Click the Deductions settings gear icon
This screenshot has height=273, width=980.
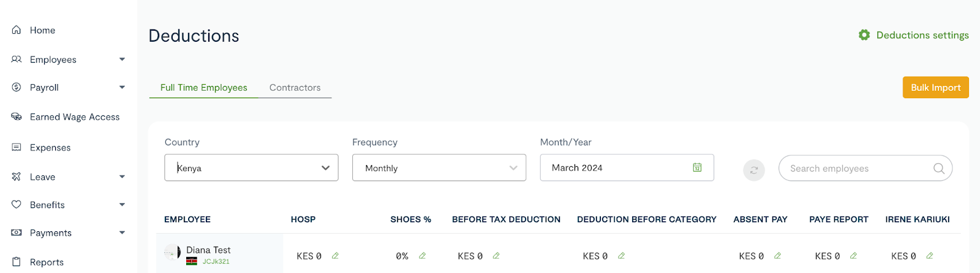[x=864, y=35]
